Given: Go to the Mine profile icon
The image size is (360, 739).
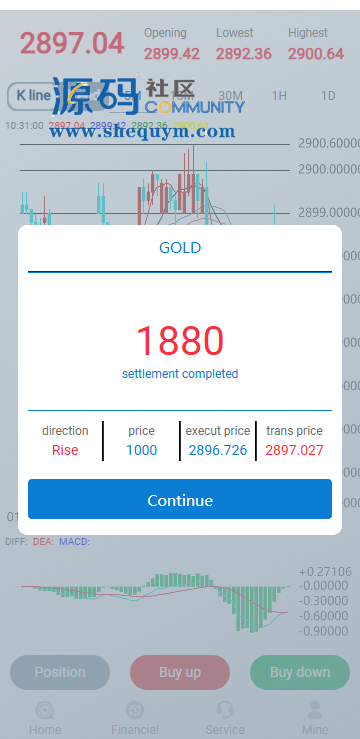Looking at the screenshot, I should [x=315, y=710].
